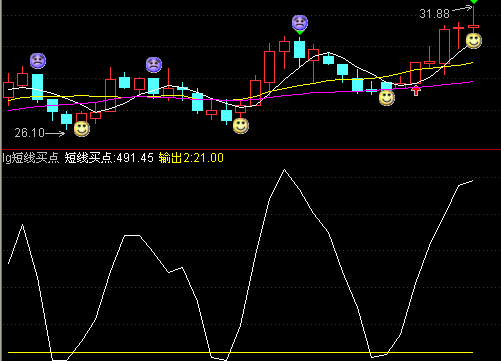This screenshot has width=501, height=361.
Task: Select the lg短线买点 indicator name
Action: (x=31, y=158)
